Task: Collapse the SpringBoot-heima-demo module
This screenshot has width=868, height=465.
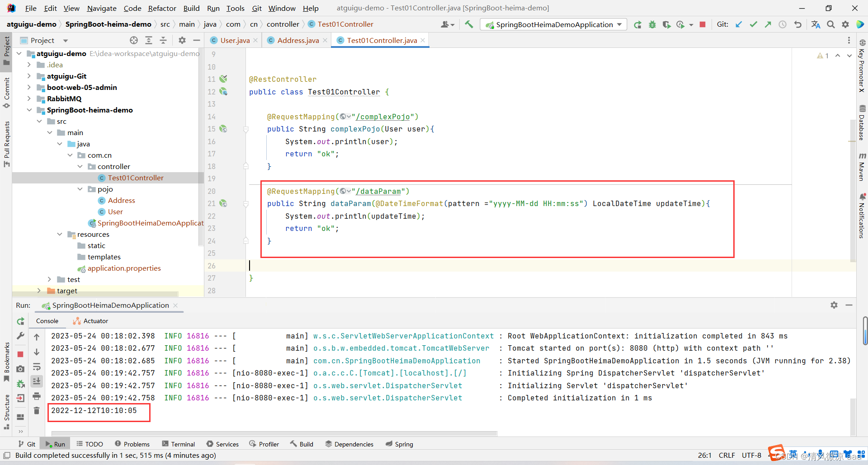Action: point(29,110)
